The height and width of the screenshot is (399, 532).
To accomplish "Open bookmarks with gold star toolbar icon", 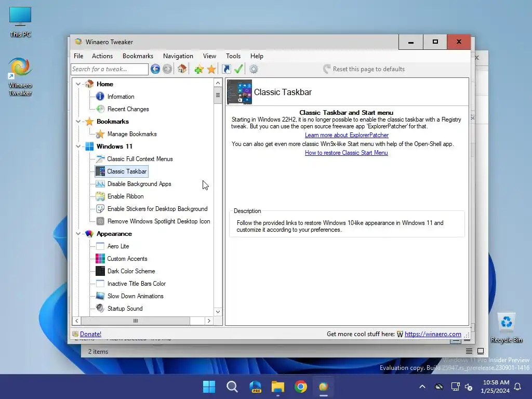I will coord(211,69).
